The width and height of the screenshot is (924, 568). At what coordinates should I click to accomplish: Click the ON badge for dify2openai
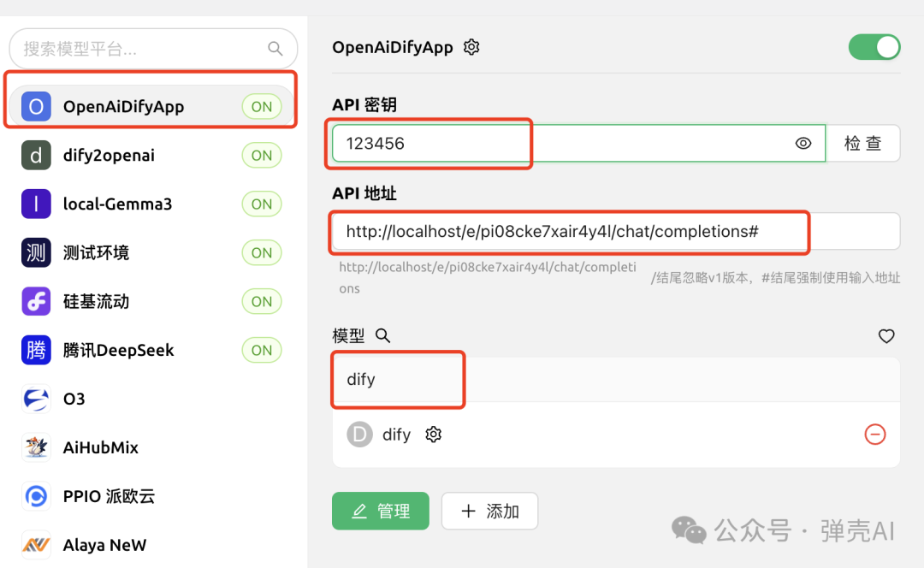(x=262, y=156)
